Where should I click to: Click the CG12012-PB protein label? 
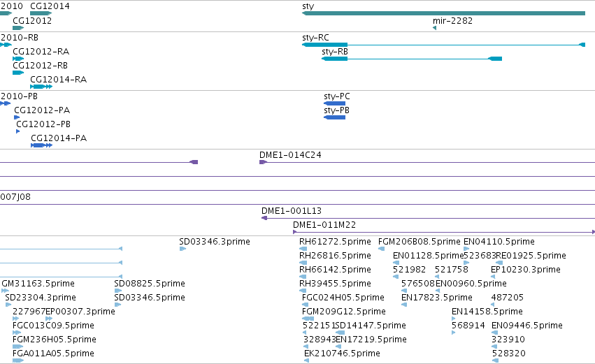[x=43, y=124]
